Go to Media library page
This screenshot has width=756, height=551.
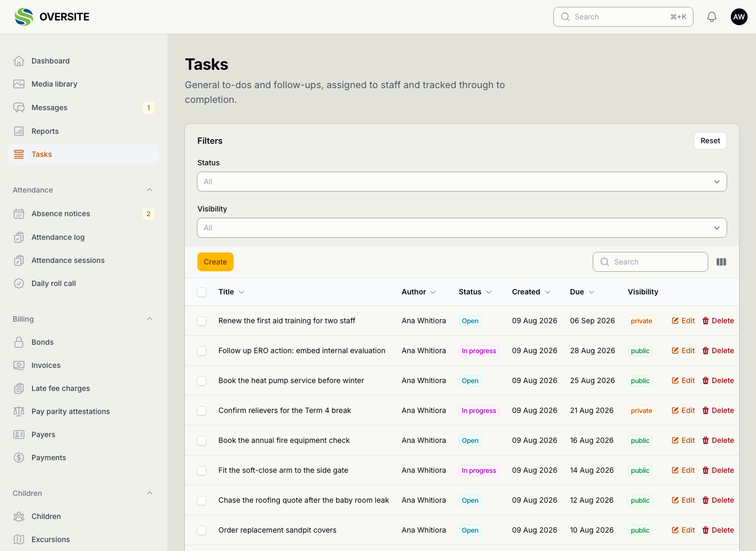(x=84, y=84)
